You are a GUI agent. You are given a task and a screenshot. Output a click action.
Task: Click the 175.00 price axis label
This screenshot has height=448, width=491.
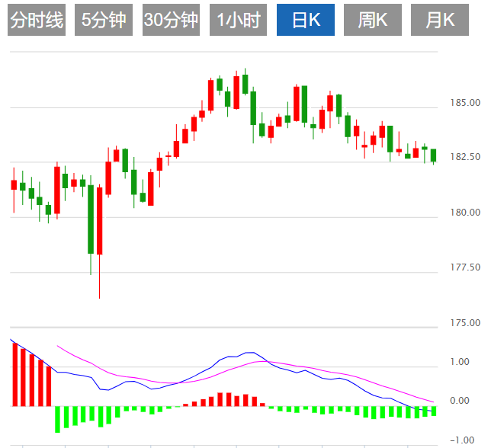[465, 322]
